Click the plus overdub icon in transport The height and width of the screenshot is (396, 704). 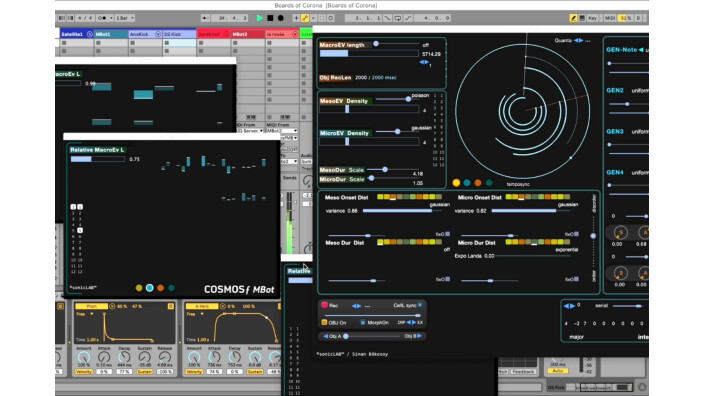[x=296, y=18]
